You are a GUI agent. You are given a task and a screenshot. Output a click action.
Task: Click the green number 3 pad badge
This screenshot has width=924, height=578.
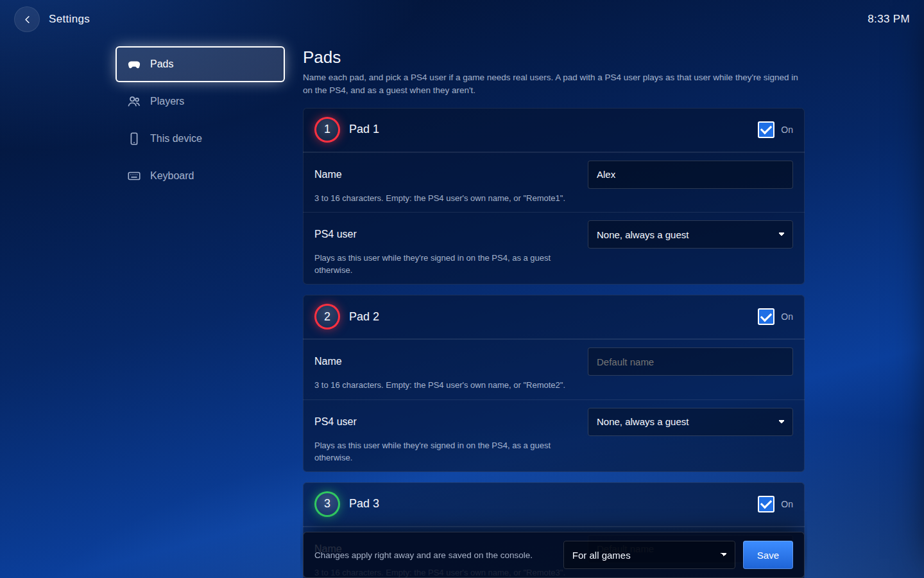pos(327,504)
